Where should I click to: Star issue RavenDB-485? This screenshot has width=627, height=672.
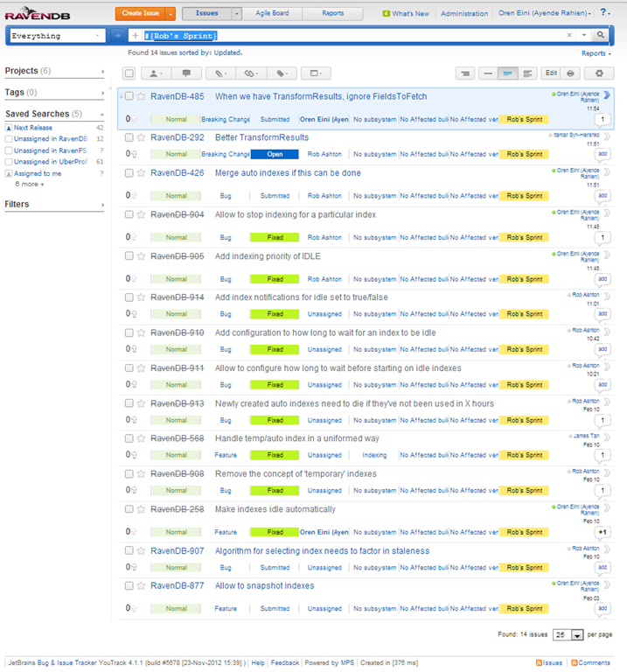point(141,96)
